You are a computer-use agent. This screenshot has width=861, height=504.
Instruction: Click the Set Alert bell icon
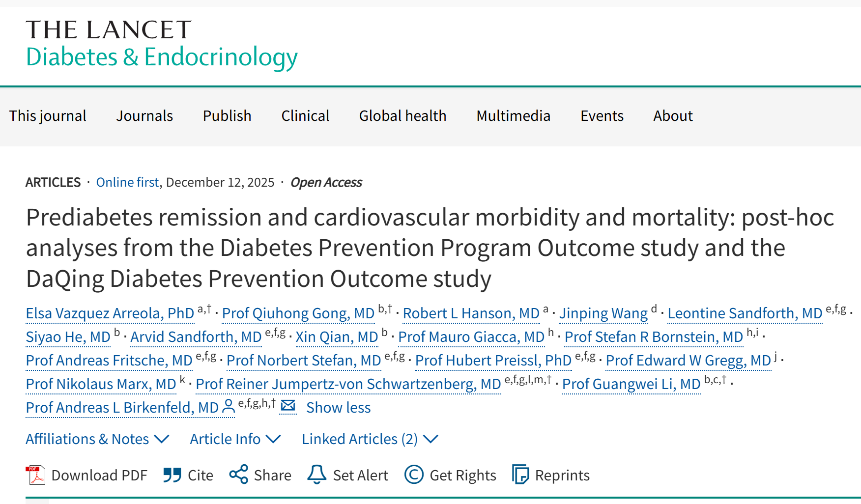tap(317, 475)
